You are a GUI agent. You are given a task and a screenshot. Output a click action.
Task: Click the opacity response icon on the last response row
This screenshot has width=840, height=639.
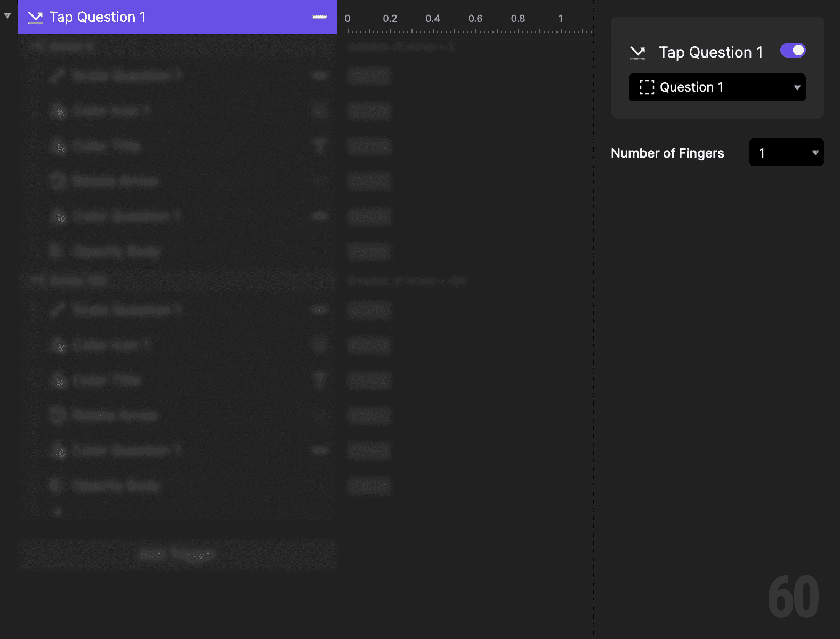[x=58, y=251]
